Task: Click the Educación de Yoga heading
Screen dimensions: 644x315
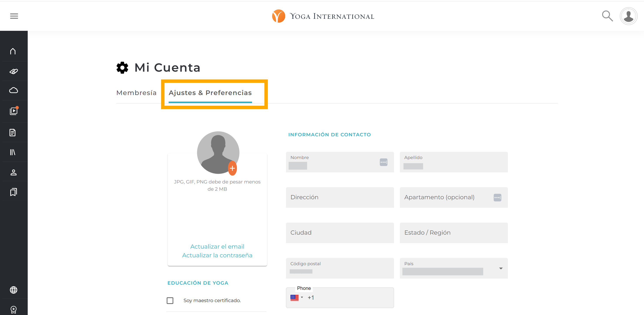Action: (x=198, y=283)
